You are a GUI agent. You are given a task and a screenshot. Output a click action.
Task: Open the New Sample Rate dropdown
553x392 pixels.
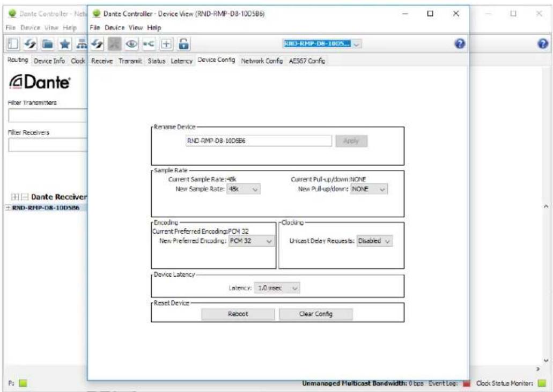tap(244, 189)
